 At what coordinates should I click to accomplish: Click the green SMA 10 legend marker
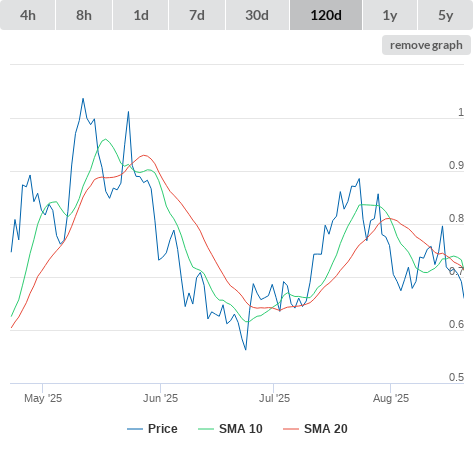[x=206, y=429]
